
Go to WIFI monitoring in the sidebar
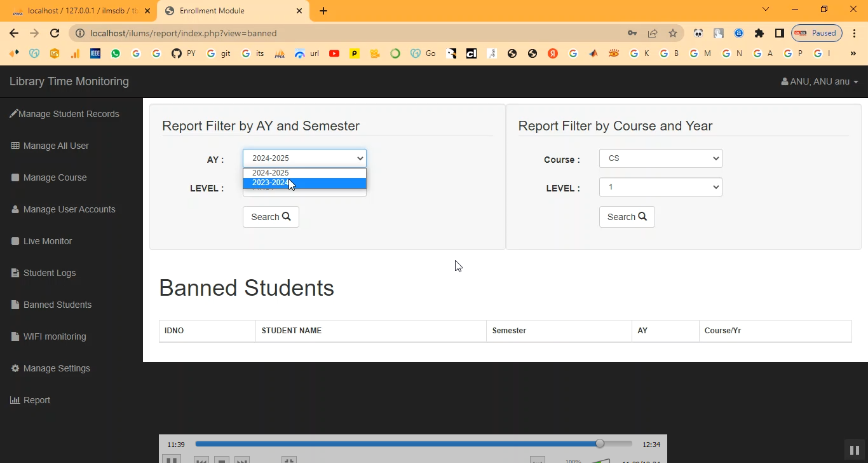coord(55,336)
